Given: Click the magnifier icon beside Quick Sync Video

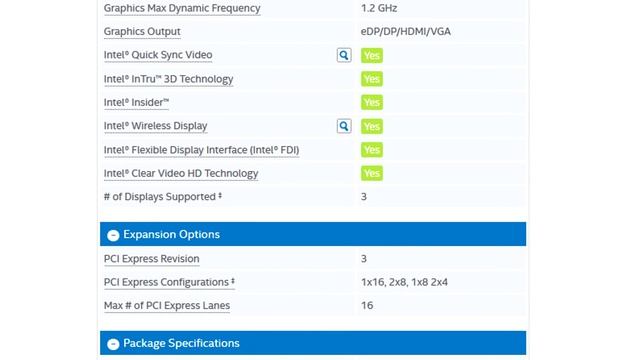Looking at the screenshot, I should point(344,55).
